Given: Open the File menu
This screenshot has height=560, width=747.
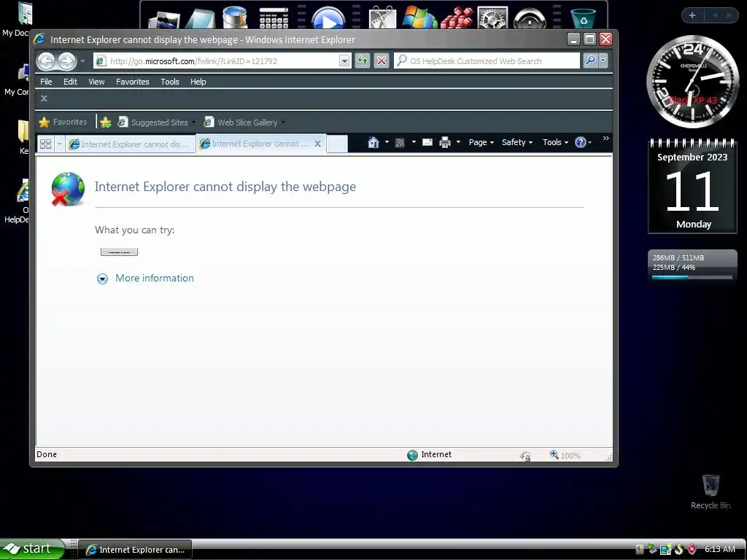Looking at the screenshot, I should [x=46, y=82].
